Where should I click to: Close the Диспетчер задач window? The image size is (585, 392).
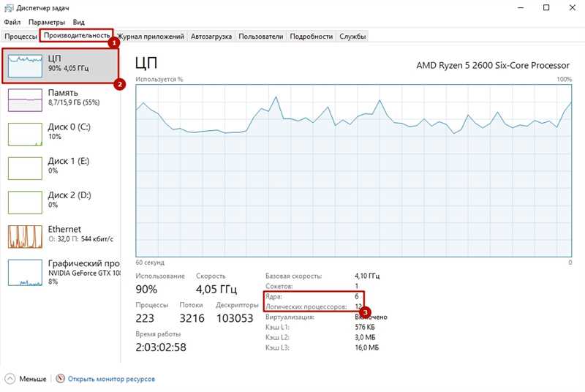(x=573, y=8)
